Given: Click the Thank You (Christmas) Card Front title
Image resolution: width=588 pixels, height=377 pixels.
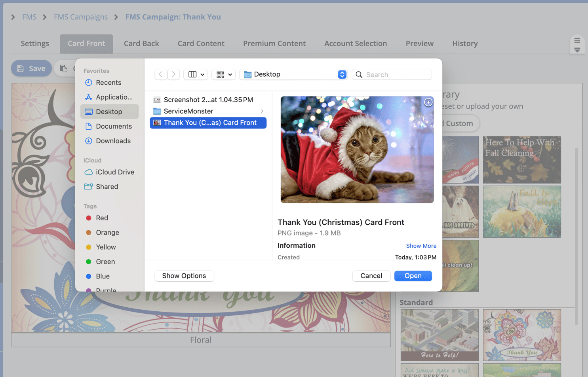Looking at the screenshot, I should click(x=341, y=222).
